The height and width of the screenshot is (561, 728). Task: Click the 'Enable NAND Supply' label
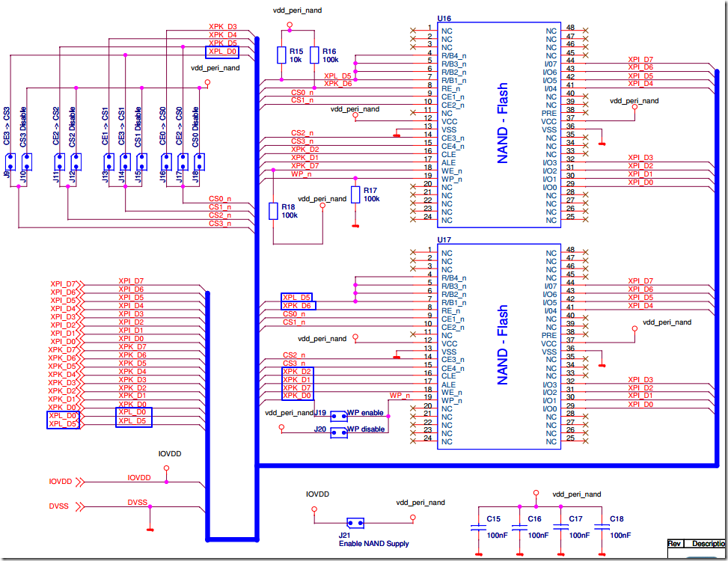[x=374, y=543]
